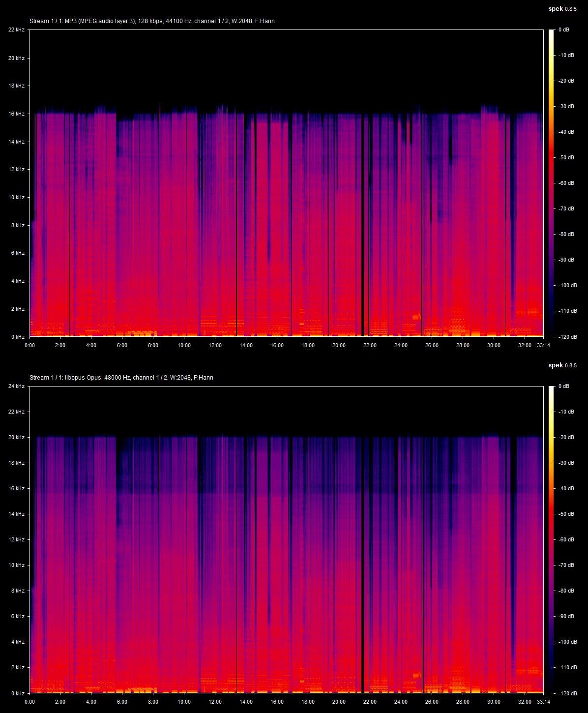Pick the 12 kHz label on Opus spectrogram

tap(17, 539)
